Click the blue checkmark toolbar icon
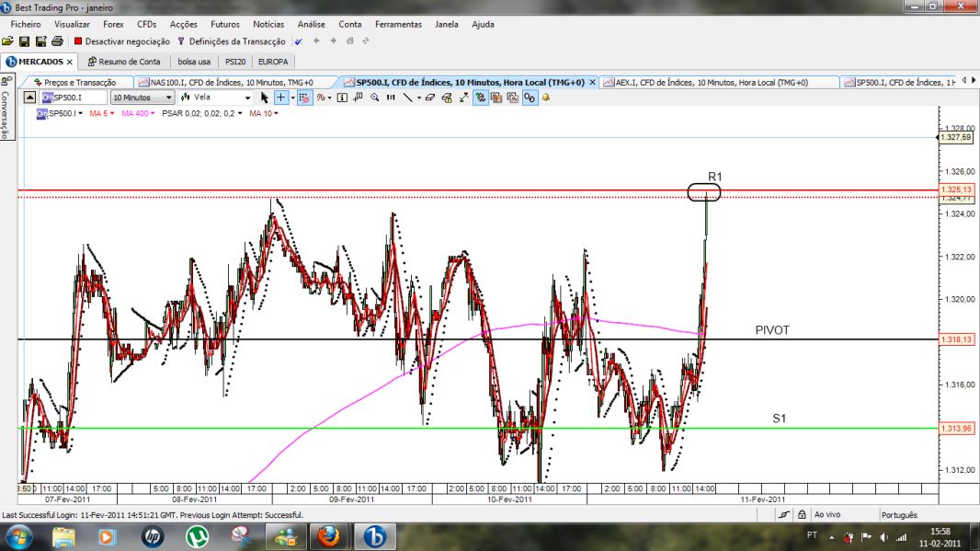Viewport: 980px width, 551px height. 299,41
